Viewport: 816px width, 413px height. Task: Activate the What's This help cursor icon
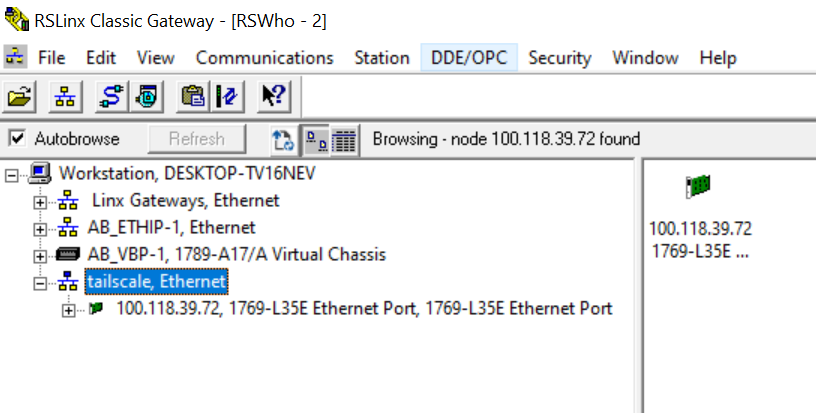point(274,96)
